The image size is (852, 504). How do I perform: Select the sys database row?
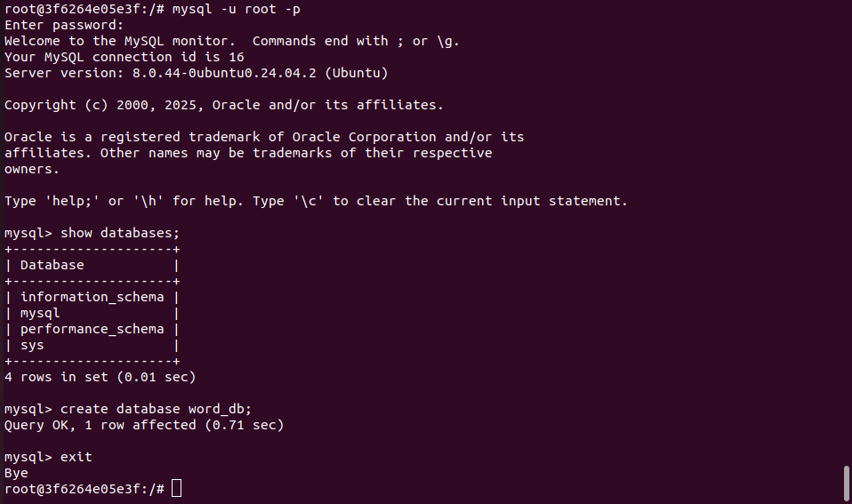click(x=32, y=345)
